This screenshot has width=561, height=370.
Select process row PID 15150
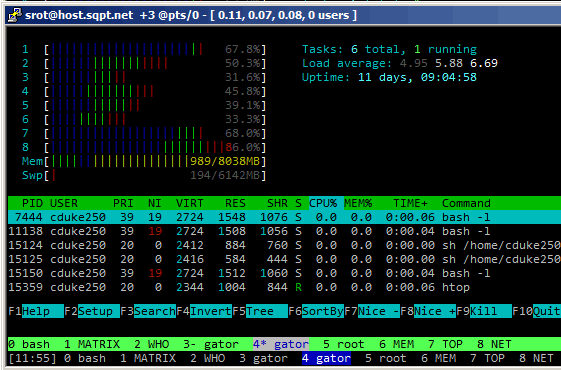pyautogui.click(x=284, y=273)
